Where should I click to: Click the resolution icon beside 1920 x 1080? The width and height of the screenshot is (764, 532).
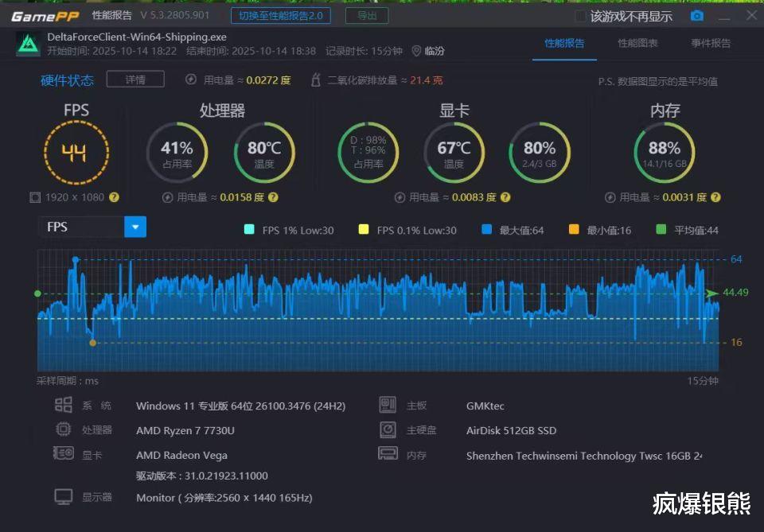(35, 197)
